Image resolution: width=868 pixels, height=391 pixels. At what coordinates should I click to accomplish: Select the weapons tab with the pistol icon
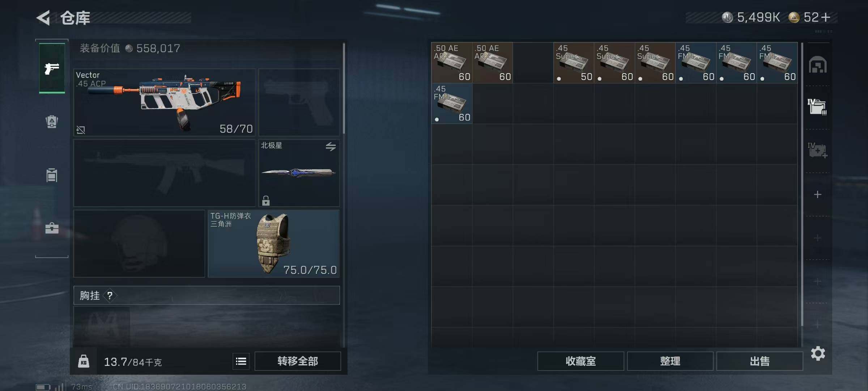52,68
